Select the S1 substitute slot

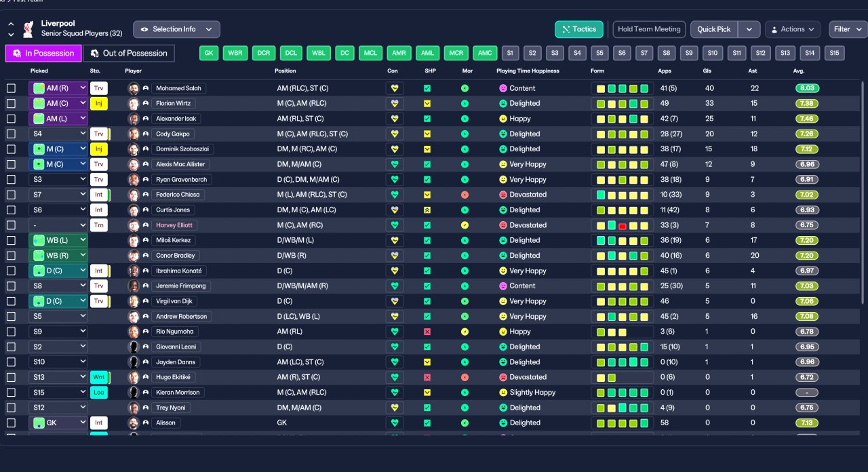[x=510, y=53]
